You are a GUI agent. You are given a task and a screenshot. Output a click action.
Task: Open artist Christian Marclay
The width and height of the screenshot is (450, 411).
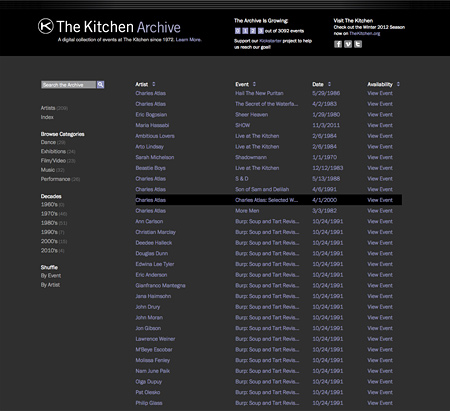point(156,232)
